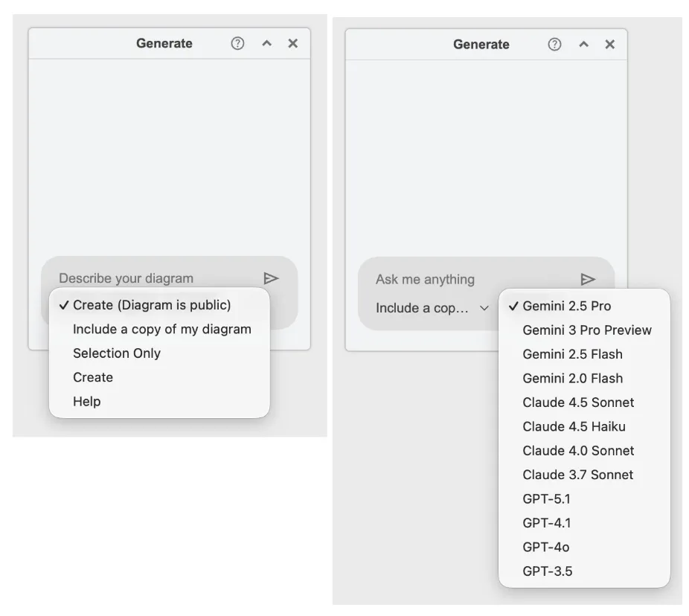This screenshot has height=616, width=689.
Task: Click the checkmark beside Create (Diagram is public)
Action: click(66, 304)
